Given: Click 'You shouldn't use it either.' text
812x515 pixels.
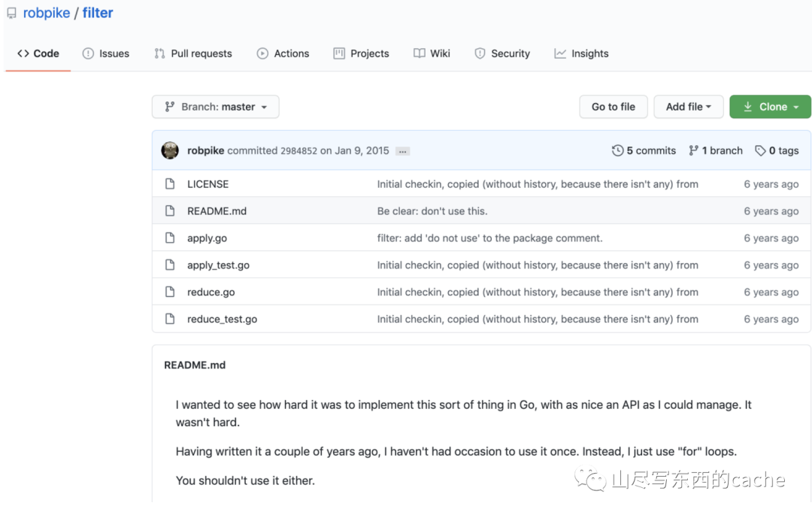Looking at the screenshot, I should (x=245, y=480).
